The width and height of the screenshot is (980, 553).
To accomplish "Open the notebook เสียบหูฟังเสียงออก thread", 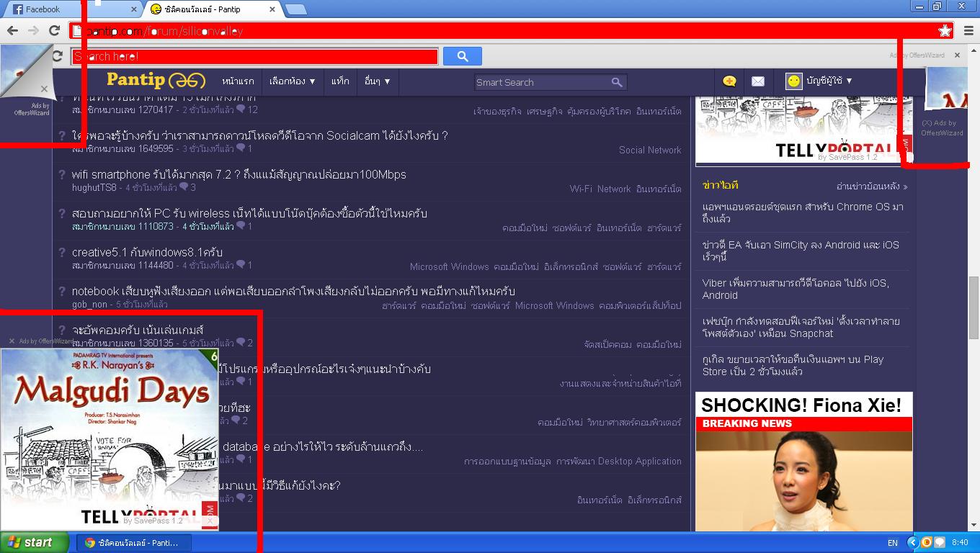I will click(293, 292).
